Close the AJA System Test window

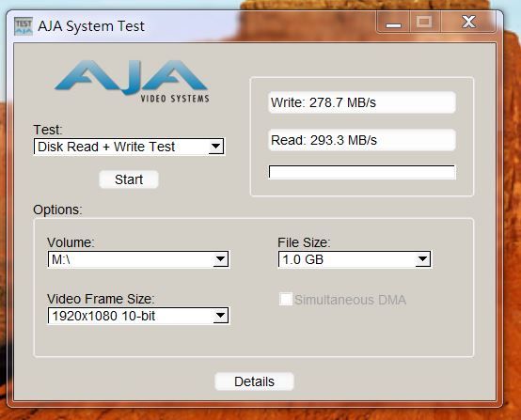click(x=468, y=23)
